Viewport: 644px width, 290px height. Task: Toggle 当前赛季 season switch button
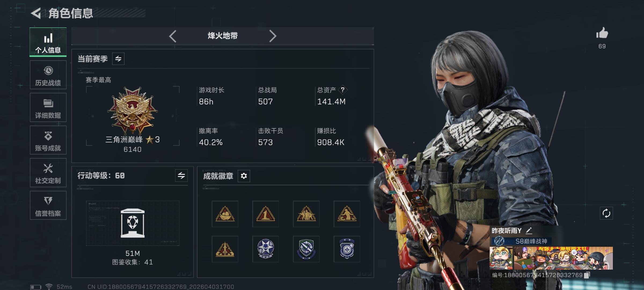click(118, 59)
